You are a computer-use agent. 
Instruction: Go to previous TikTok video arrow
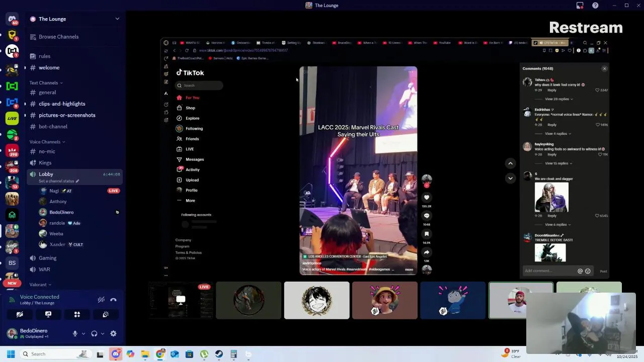coord(510,163)
